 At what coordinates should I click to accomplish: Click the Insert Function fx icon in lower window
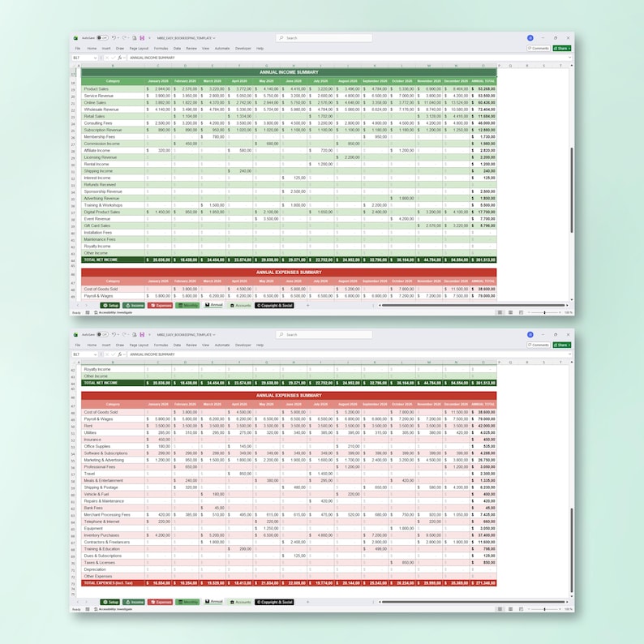click(x=120, y=354)
